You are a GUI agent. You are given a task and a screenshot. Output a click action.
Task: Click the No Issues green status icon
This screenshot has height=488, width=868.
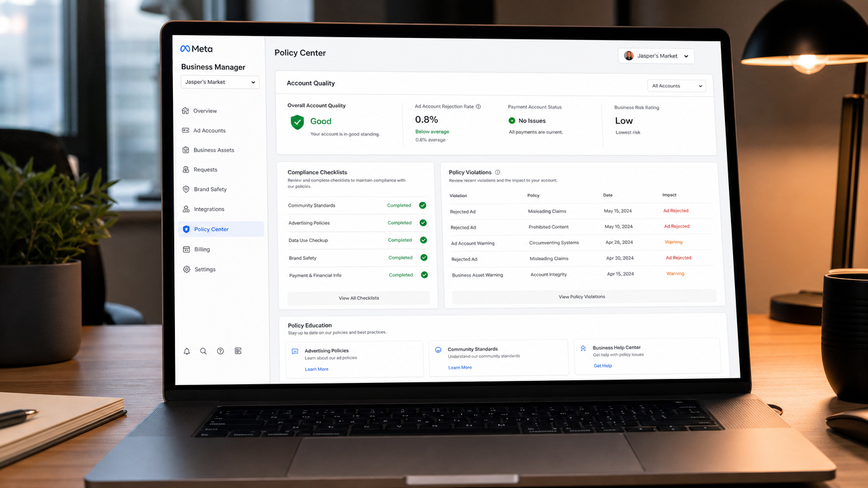[512, 121]
